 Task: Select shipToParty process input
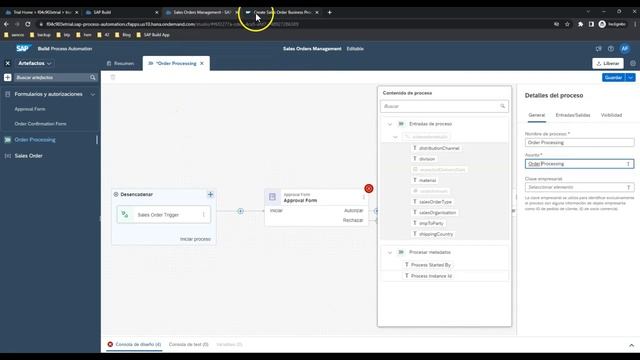428,223
